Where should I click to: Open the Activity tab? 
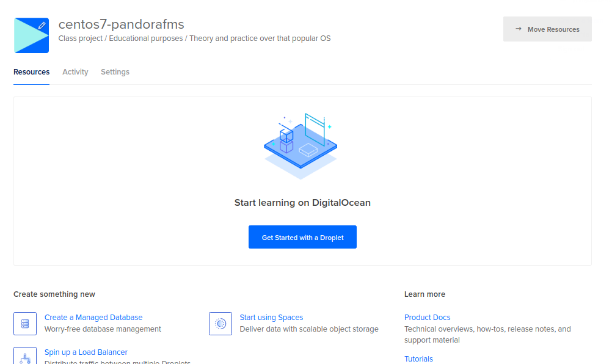click(75, 72)
